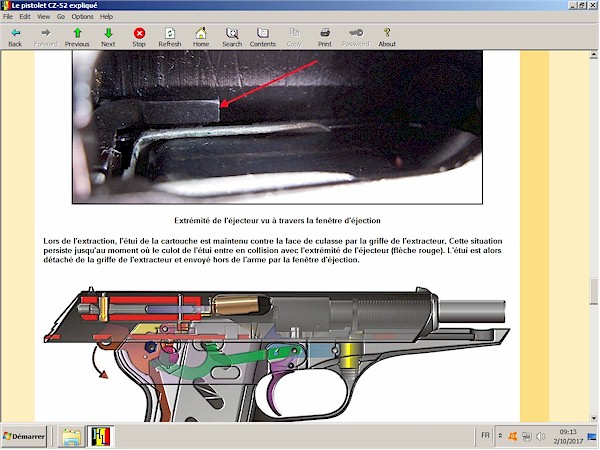Open the file explorer taskbar icon
The image size is (600, 450).
[x=71, y=437]
